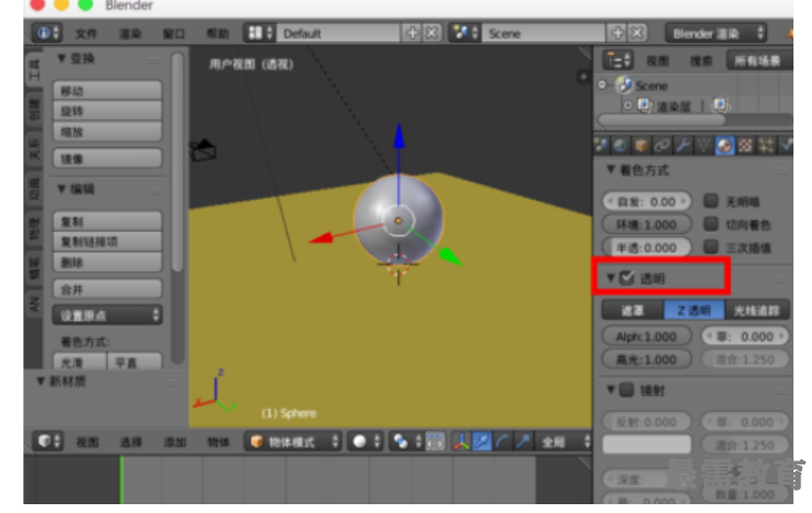Open the 帮助 help menu

pyautogui.click(x=217, y=34)
